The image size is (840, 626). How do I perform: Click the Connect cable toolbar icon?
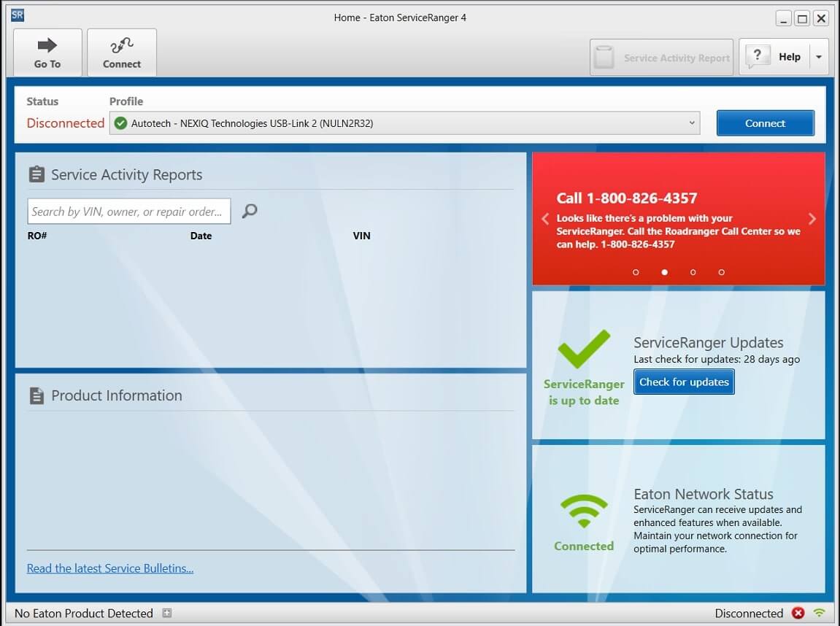coord(121,46)
